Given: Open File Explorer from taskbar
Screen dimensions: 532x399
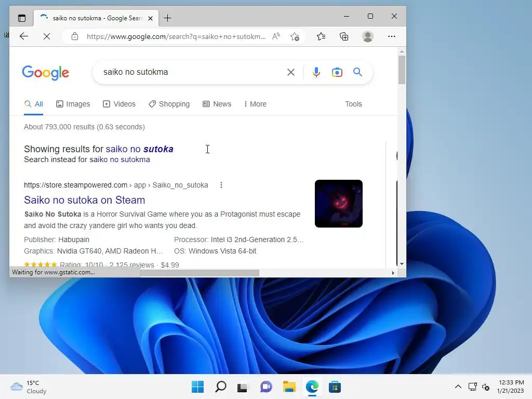Looking at the screenshot, I should pyautogui.click(x=289, y=387).
